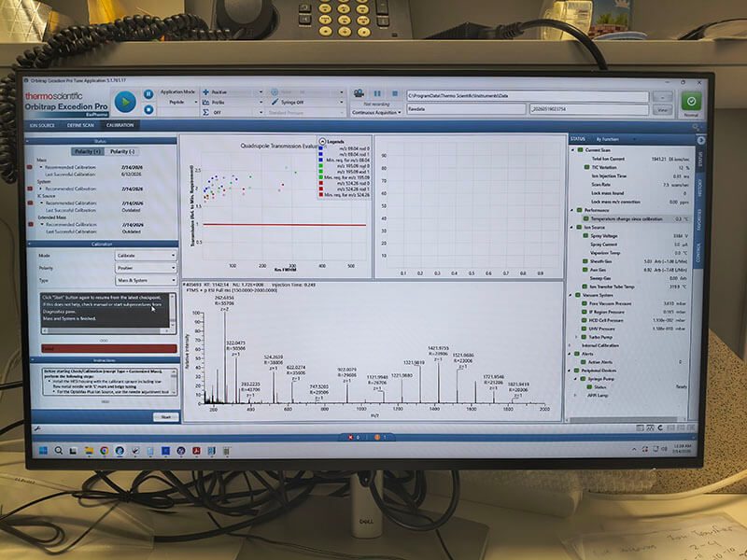This screenshot has height=560, width=747.
Task: Click the sigma averaging icon
Action: click(x=205, y=112)
